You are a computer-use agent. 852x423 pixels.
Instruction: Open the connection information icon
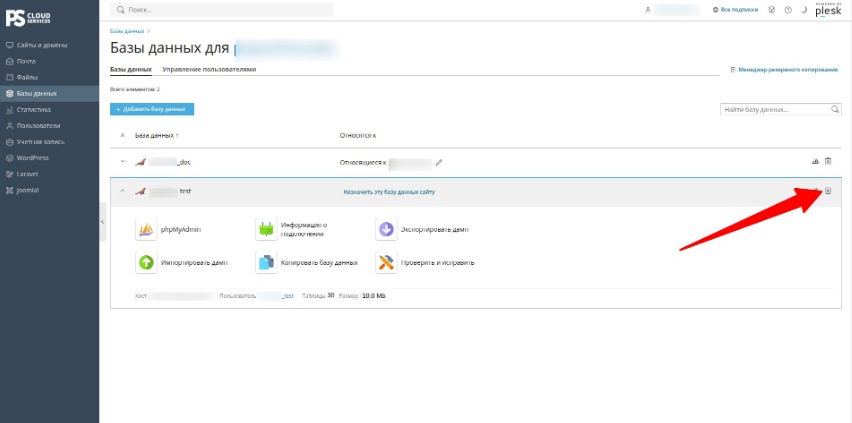point(266,230)
